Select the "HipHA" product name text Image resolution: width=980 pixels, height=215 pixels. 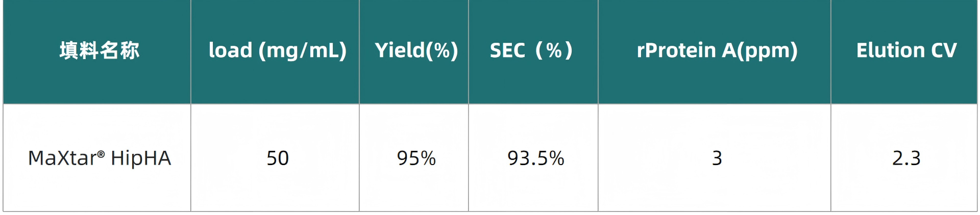tap(141, 158)
